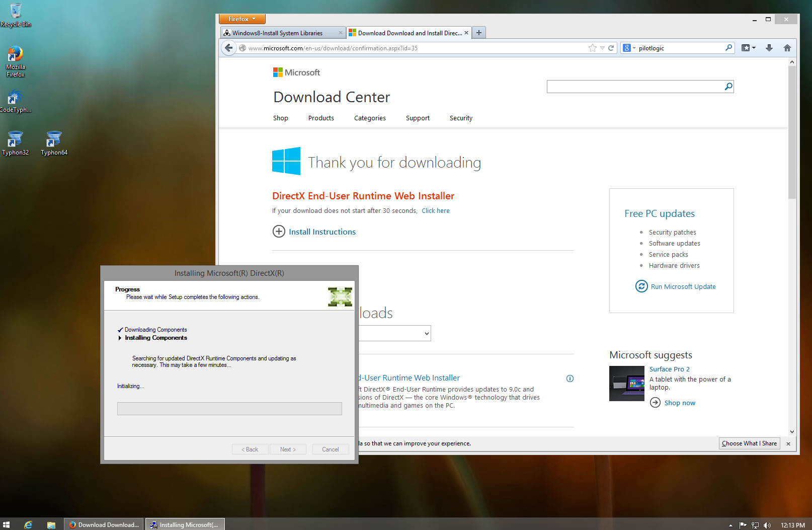Open the Shop menu item
The height and width of the screenshot is (530, 812).
(x=281, y=118)
